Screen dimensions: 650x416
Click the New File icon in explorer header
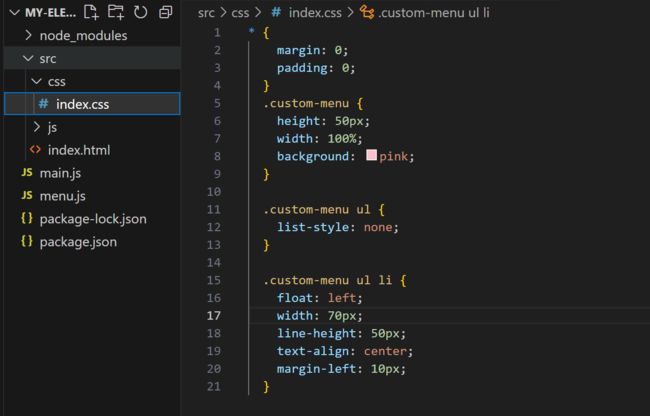tap(91, 12)
